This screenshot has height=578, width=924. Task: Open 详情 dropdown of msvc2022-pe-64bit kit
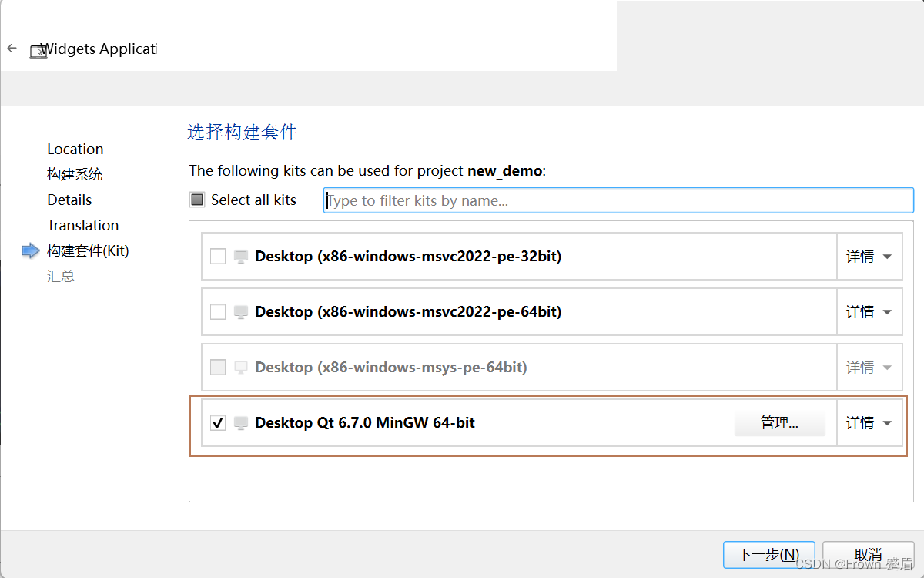869,311
